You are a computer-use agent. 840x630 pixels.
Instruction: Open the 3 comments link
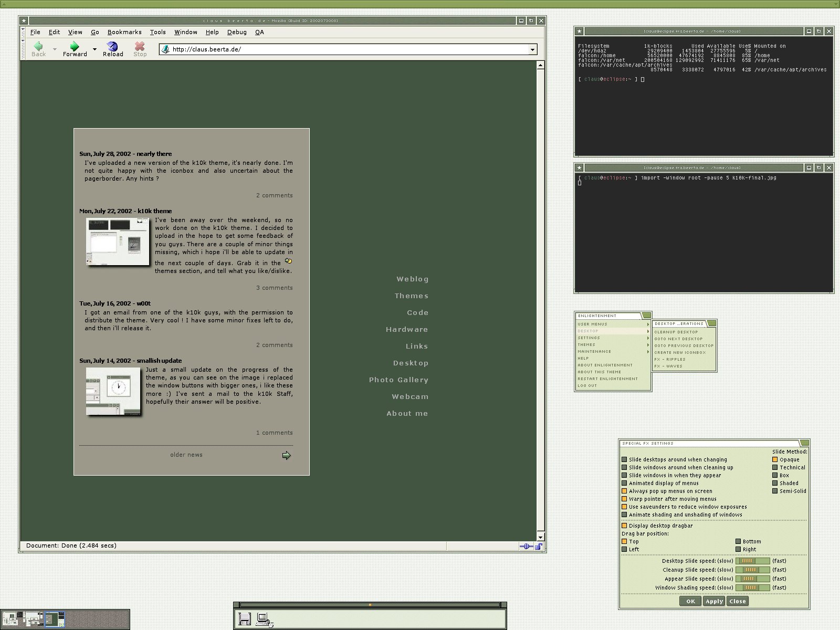(275, 288)
